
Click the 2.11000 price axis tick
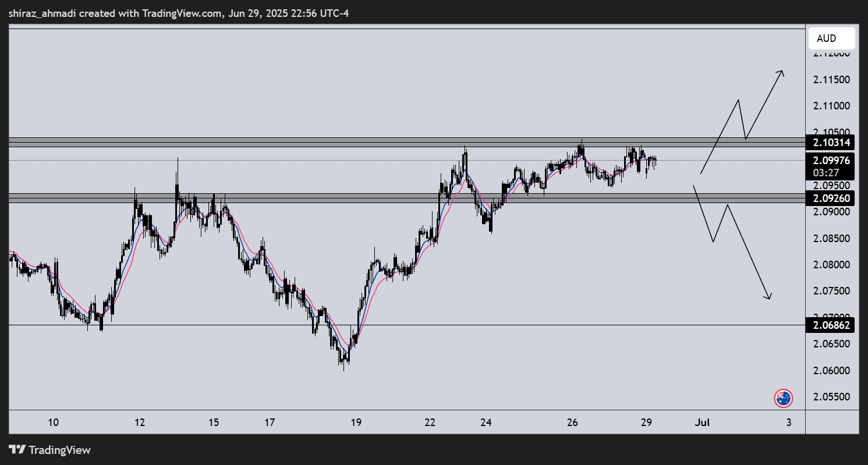tap(832, 106)
